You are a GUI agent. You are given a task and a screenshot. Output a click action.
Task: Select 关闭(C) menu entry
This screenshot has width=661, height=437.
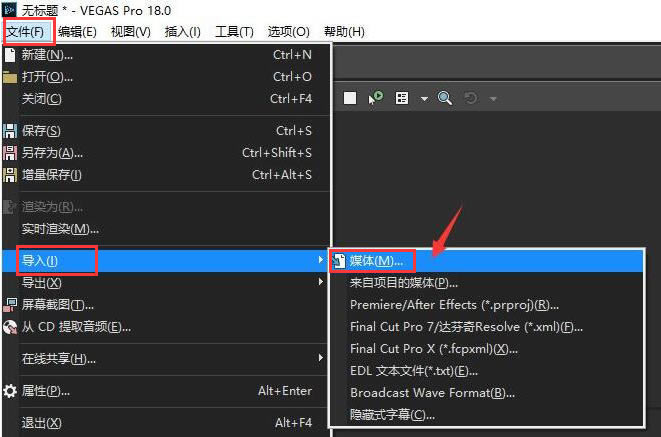coord(166,99)
